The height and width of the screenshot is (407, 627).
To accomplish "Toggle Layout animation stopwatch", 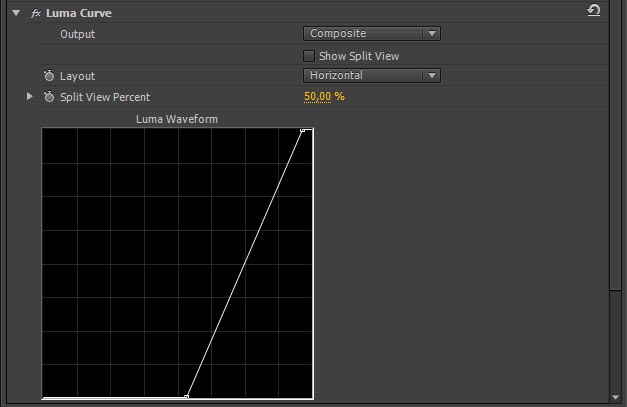I will pyautogui.click(x=49, y=76).
